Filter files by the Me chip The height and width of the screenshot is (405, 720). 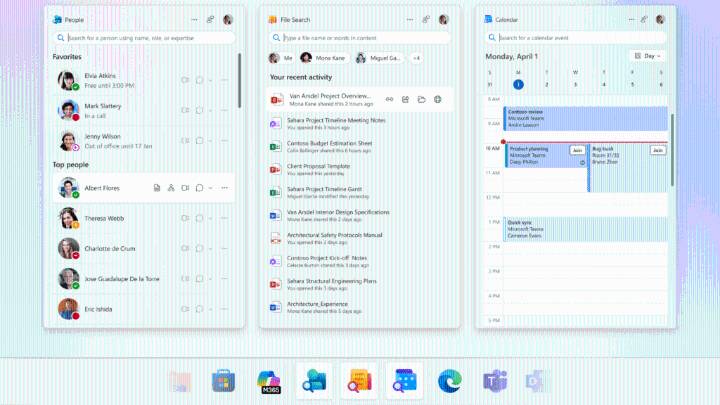(x=281, y=58)
